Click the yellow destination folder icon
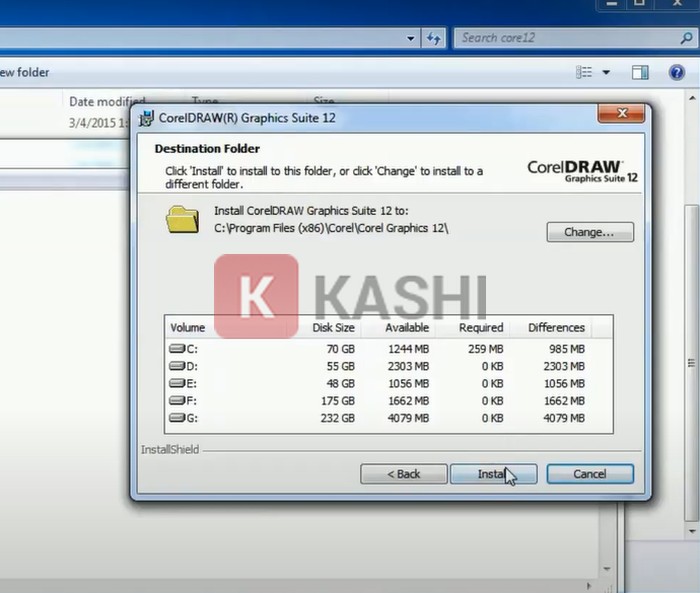Image resolution: width=700 pixels, height=593 pixels. coord(183,219)
